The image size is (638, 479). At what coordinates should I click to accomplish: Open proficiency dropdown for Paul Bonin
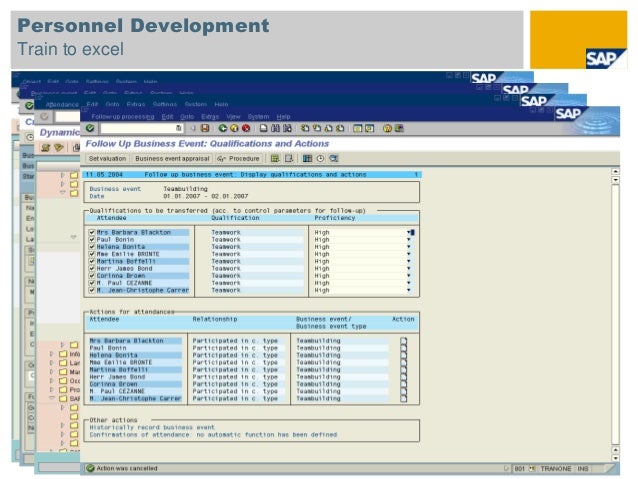coord(409,240)
